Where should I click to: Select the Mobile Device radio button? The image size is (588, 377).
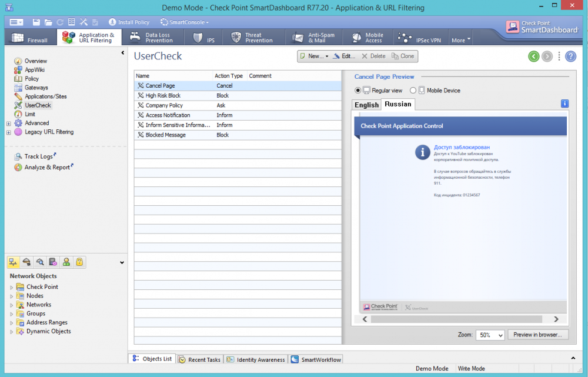coord(413,91)
